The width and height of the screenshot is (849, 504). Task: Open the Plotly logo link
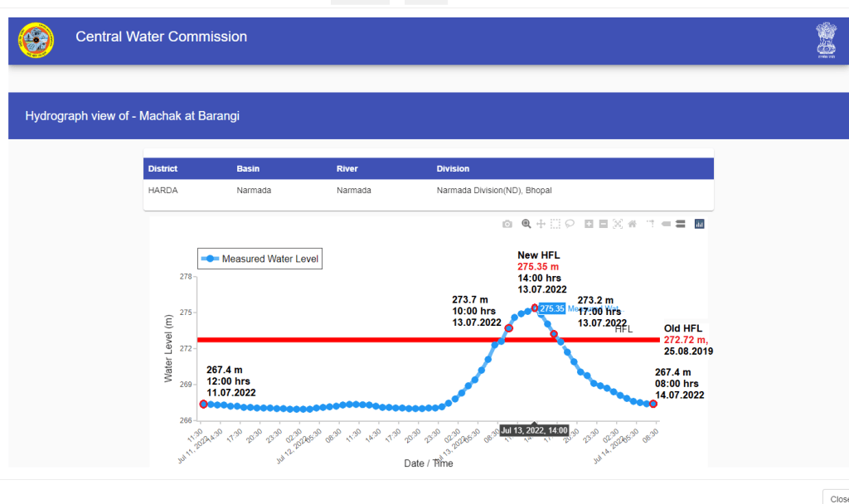(x=699, y=224)
